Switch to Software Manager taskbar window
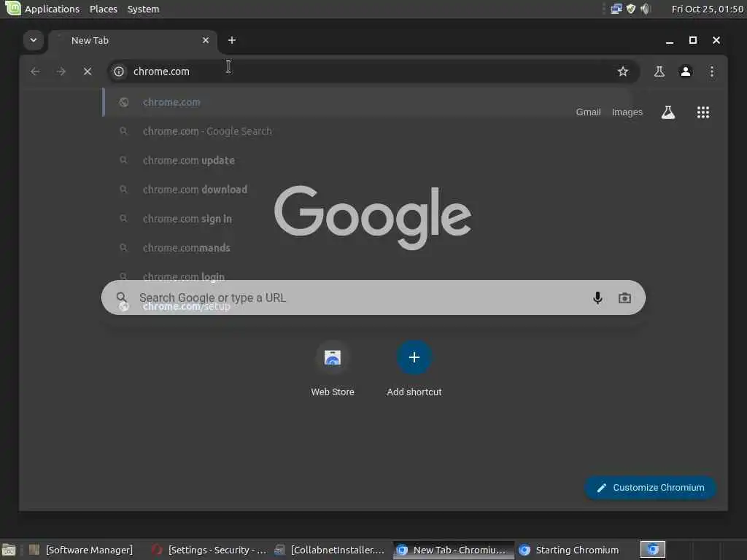This screenshot has height=560, width=747. click(82, 550)
